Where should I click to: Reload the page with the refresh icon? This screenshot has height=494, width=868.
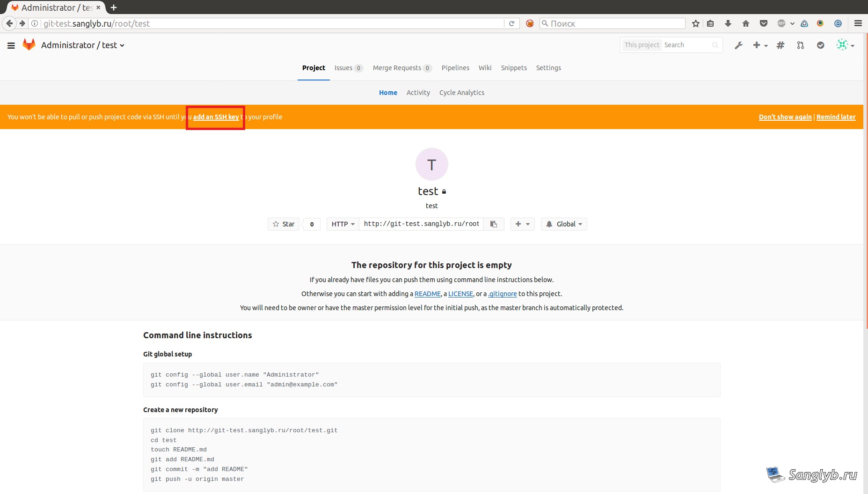(511, 23)
